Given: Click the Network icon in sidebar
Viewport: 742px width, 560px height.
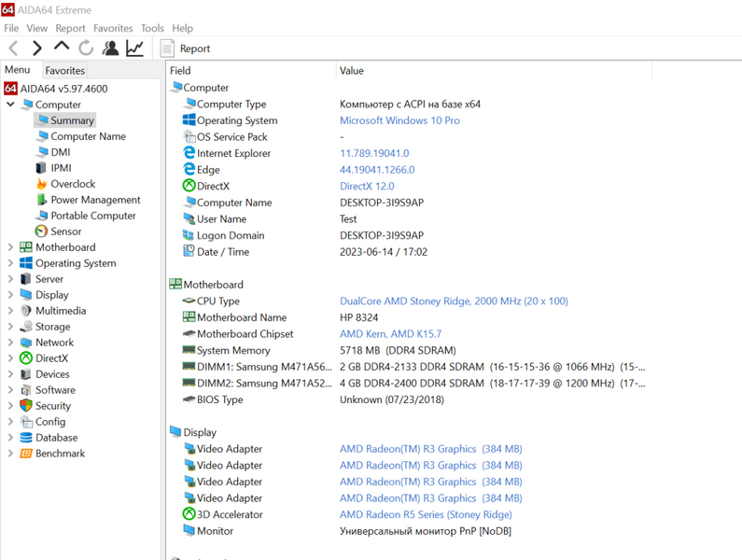Looking at the screenshot, I should (26, 343).
